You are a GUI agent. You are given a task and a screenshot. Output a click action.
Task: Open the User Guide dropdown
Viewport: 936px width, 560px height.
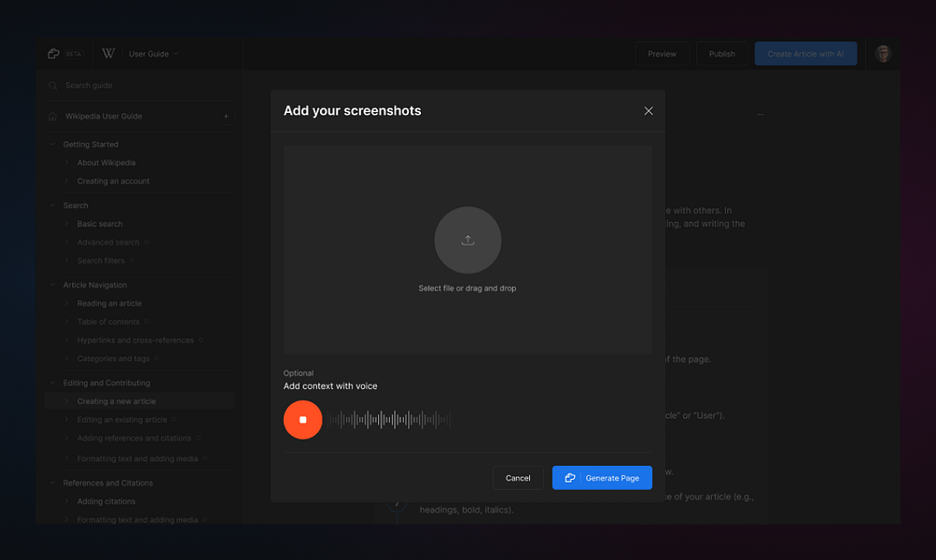(153, 54)
